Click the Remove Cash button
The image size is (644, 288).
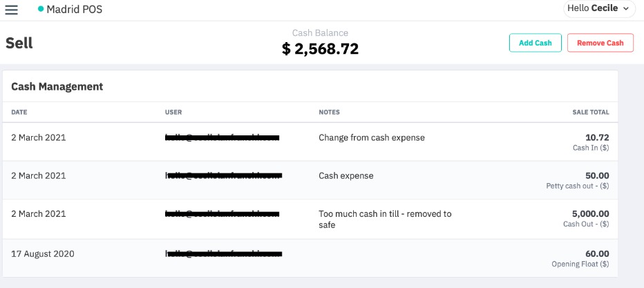tap(600, 43)
